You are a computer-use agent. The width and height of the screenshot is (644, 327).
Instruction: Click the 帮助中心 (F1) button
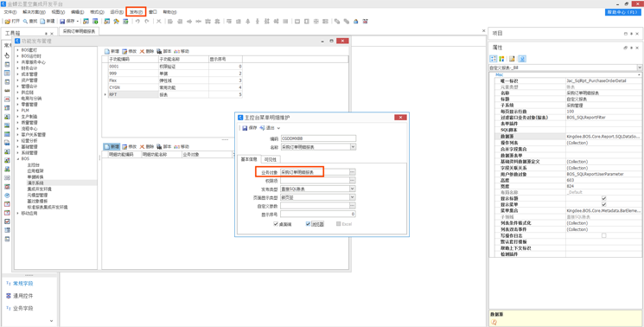pyautogui.click(x=623, y=13)
